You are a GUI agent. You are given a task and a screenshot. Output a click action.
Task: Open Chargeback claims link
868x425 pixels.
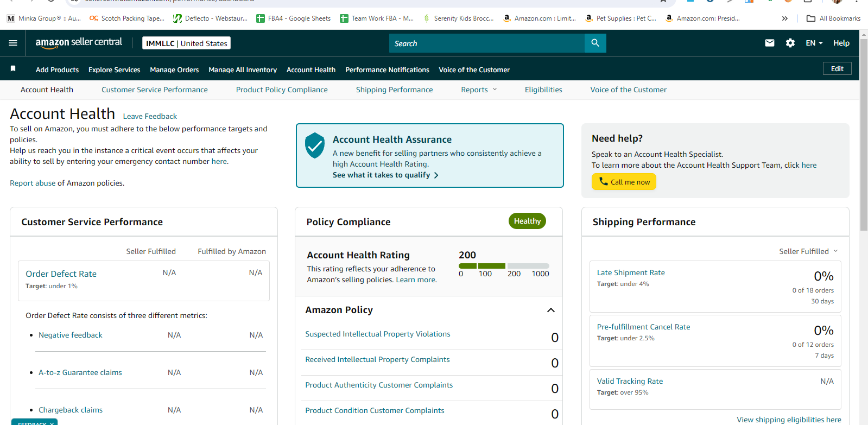click(x=71, y=410)
